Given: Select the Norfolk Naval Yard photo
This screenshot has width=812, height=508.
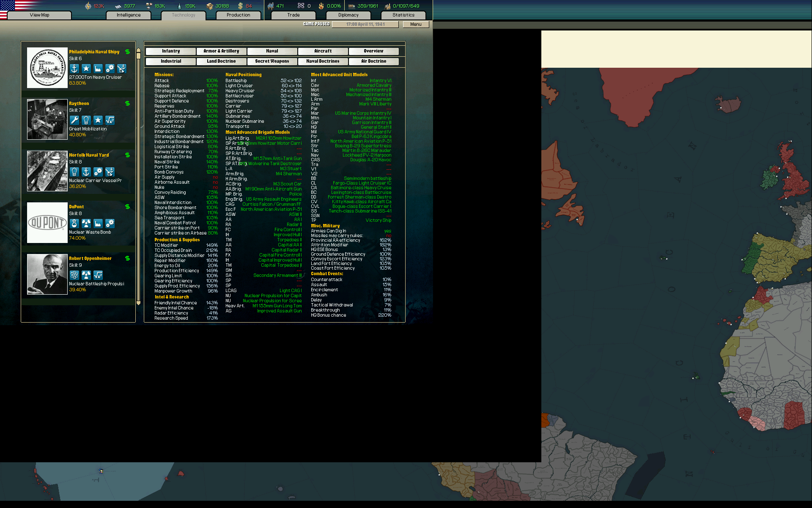Looking at the screenshot, I should 47,171.
